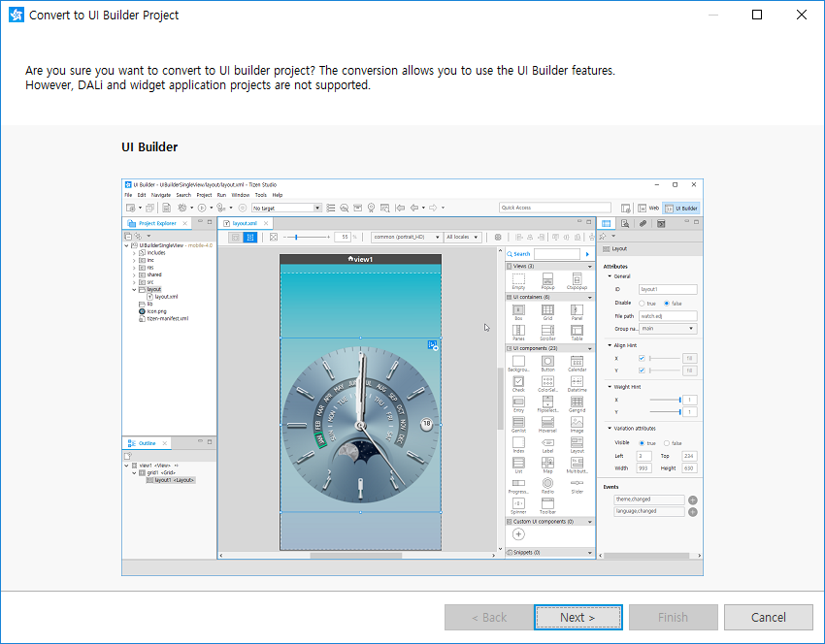Open the Project menu in menu bar
This screenshot has width=825, height=644.
click(x=204, y=195)
